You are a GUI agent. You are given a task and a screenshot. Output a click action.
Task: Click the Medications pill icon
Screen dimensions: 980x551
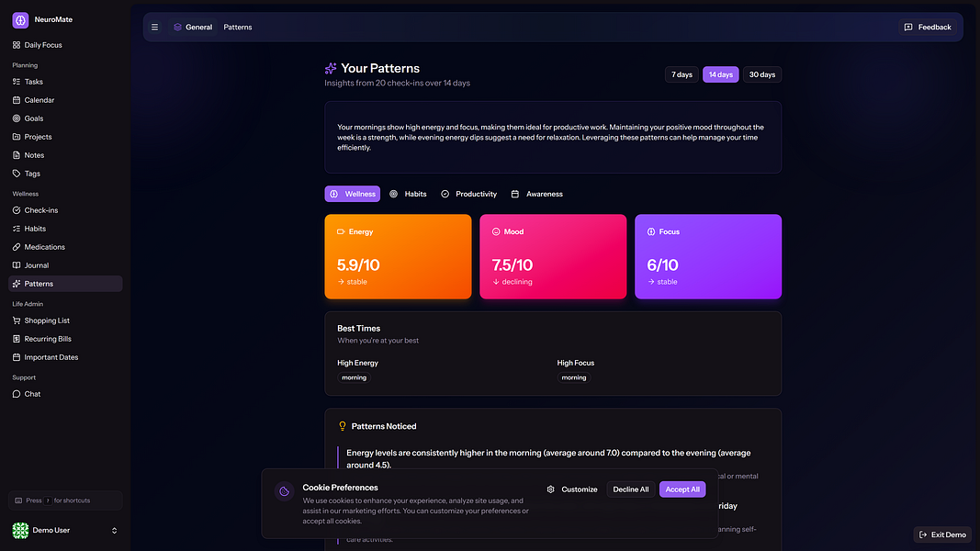tap(17, 247)
